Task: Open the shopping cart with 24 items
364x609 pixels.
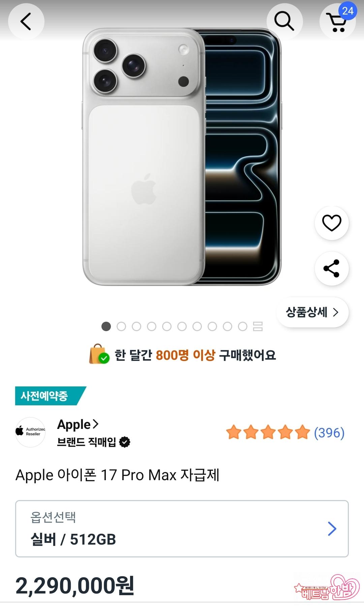Action: (x=338, y=22)
